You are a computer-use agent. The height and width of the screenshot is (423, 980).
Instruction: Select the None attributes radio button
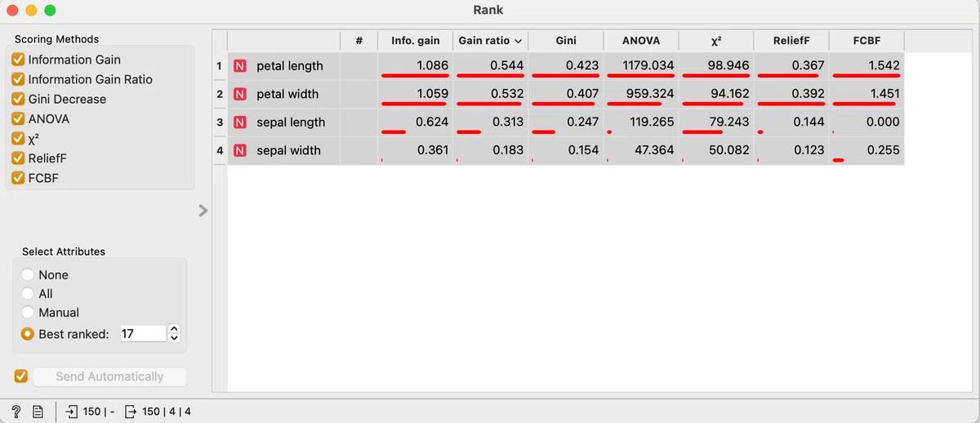coord(29,275)
